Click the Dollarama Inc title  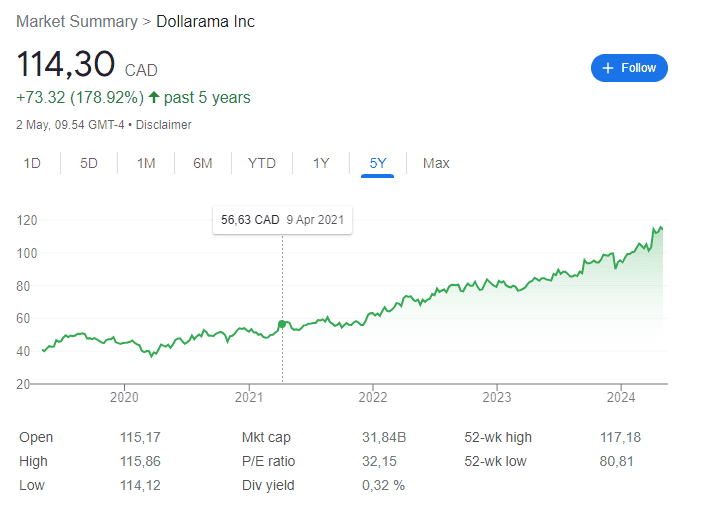[x=205, y=22]
